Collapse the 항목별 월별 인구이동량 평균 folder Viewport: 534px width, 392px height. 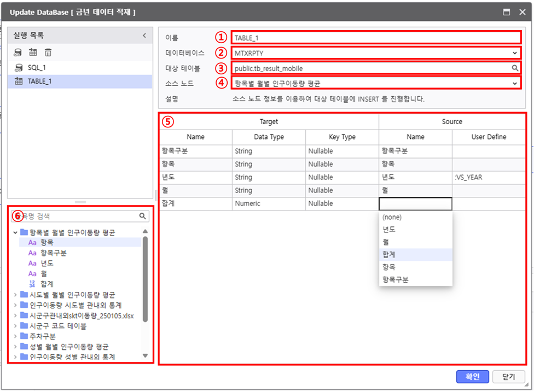tap(15, 232)
